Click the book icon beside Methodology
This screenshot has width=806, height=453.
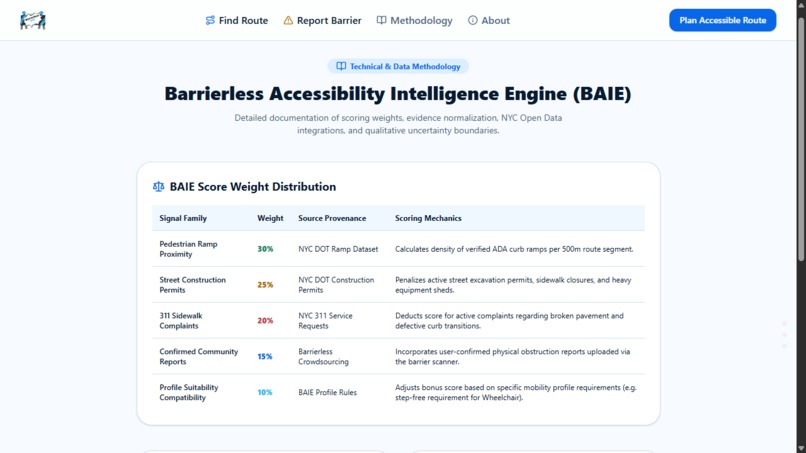[x=381, y=21]
